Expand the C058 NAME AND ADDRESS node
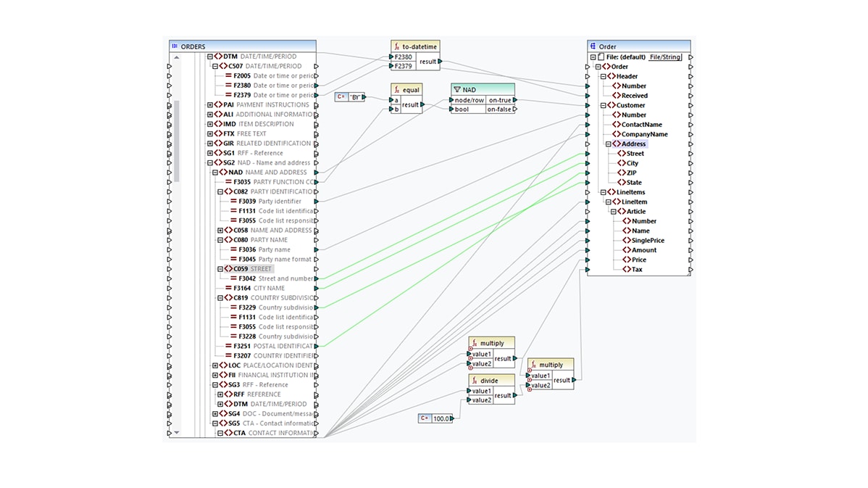Screen dimensions: 868x488 (x=220, y=230)
